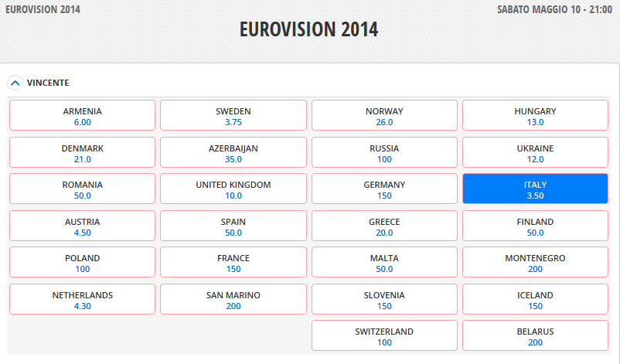Deselect the highlighted Italy 3.50 bet
Image resolution: width=620 pixels, height=364 pixels.
click(535, 189)
